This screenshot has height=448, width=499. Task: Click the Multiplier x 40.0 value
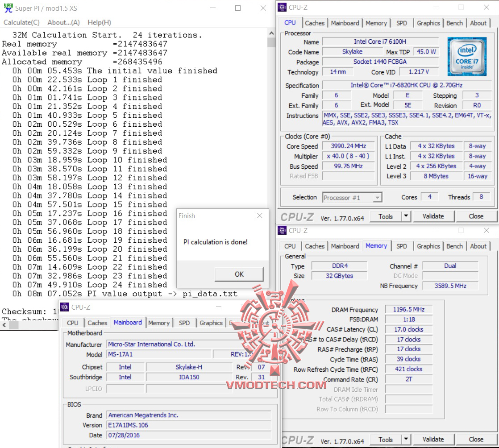point(348,156)
